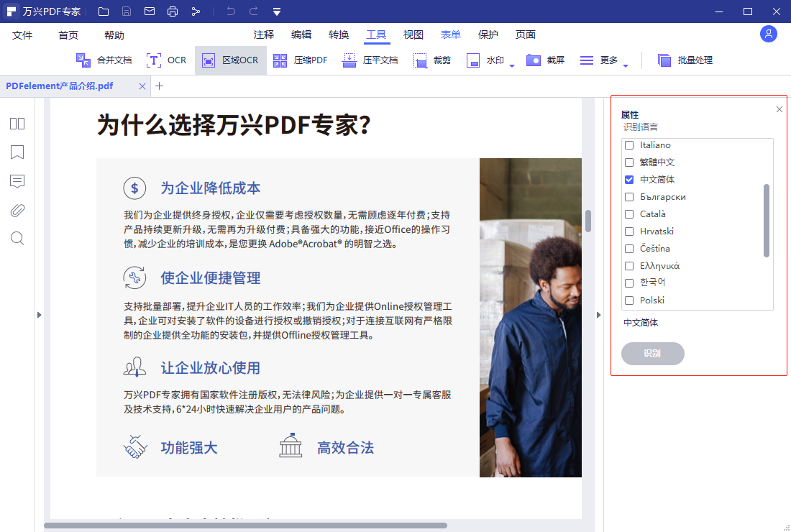
Task: Open the page thumbnails panel in the left sidebar
Action: coord(17,124)
